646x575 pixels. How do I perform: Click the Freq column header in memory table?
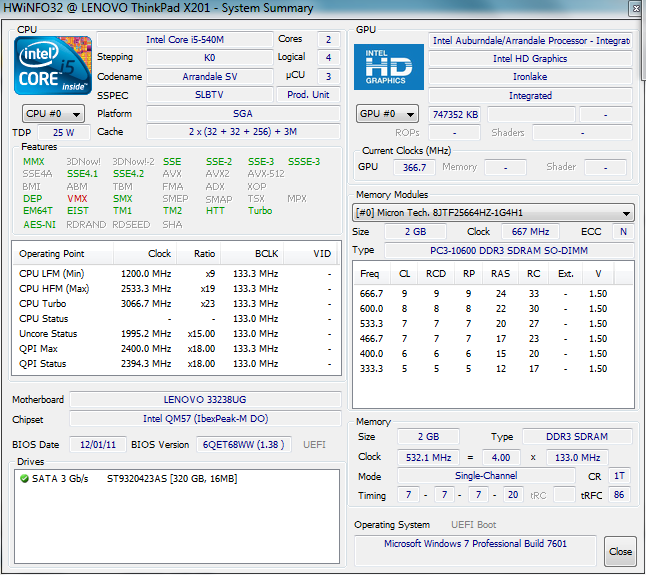click(370, 273)
